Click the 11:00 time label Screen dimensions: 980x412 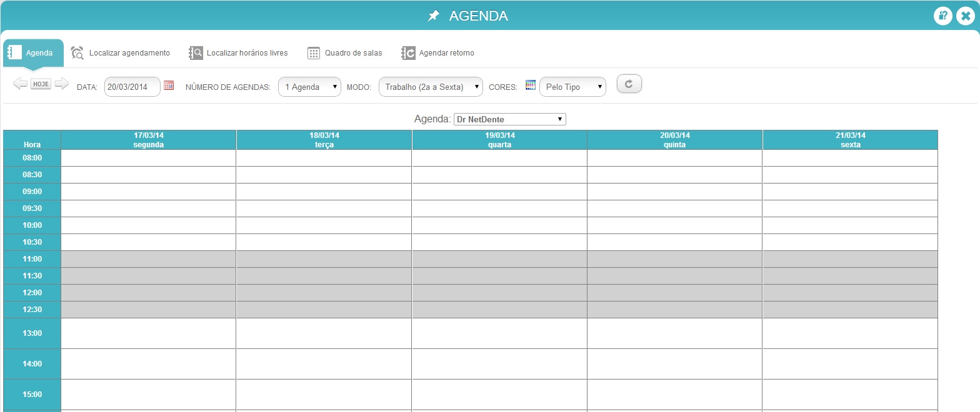(x=32, y=259)
